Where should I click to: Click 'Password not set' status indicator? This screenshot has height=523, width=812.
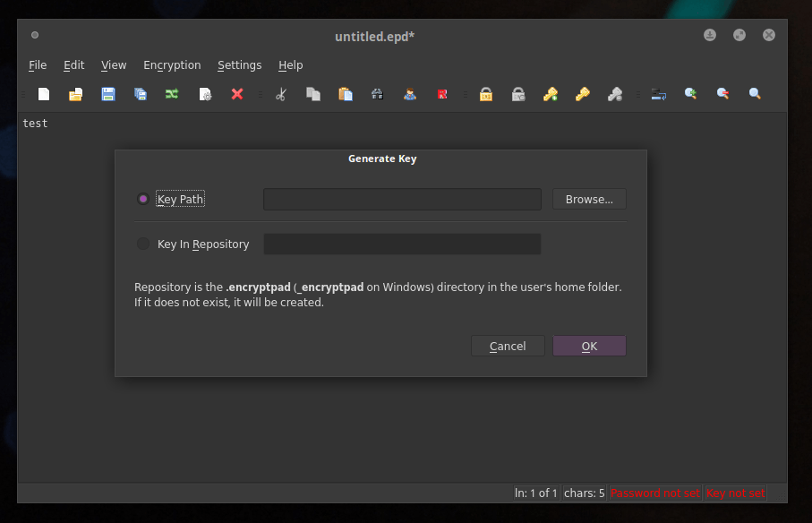coord(655,493)
